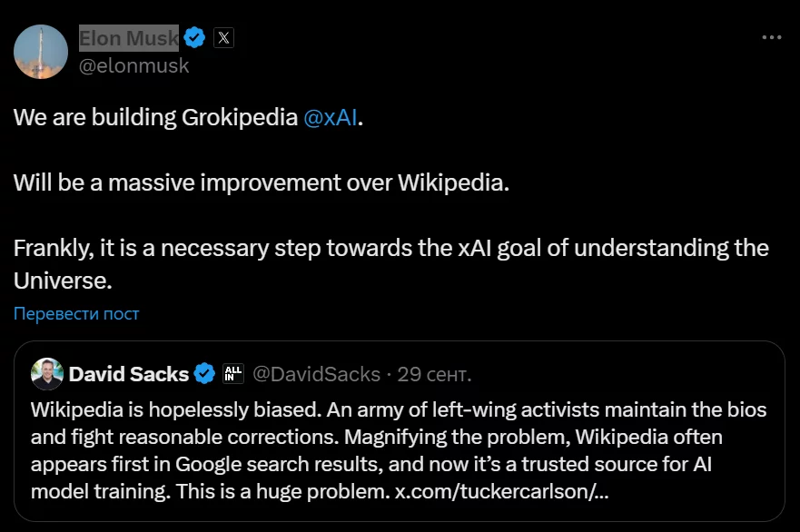Click the X affiliation badge icon

tap(223, 38)
